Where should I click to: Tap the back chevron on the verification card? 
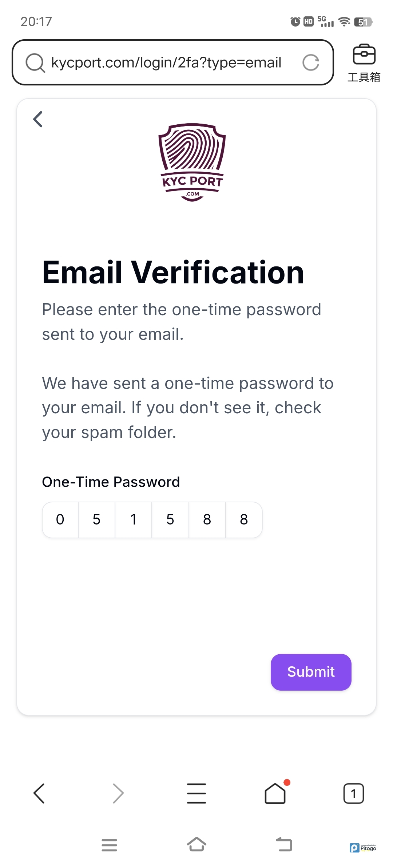pyautogui.click(x=38, y=119)
